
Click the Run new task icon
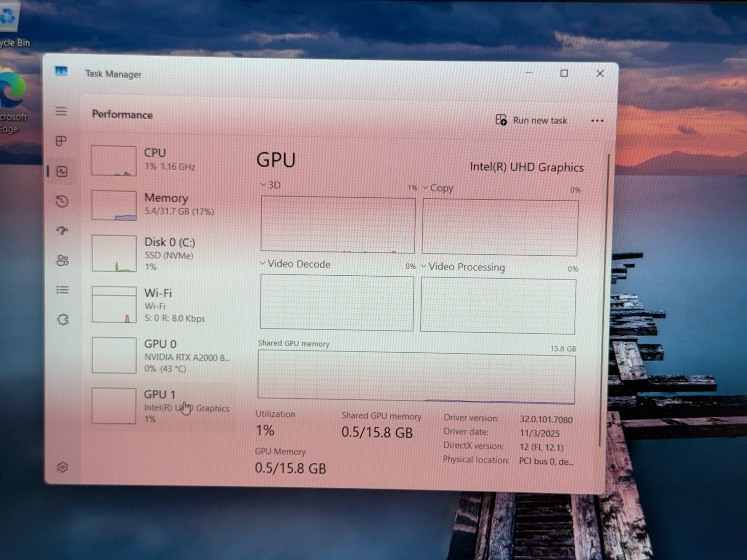(x=501, y=120)
